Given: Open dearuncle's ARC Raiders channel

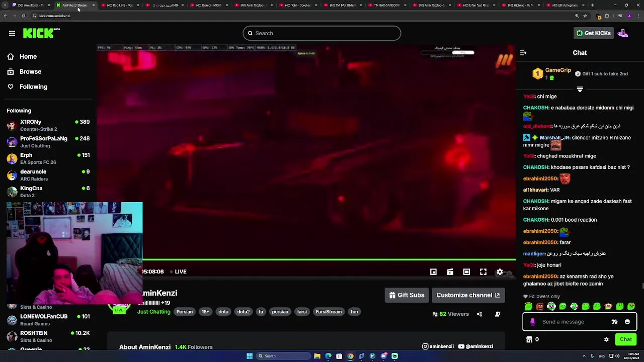Looking at the screenshot, I should pos(48,175).
